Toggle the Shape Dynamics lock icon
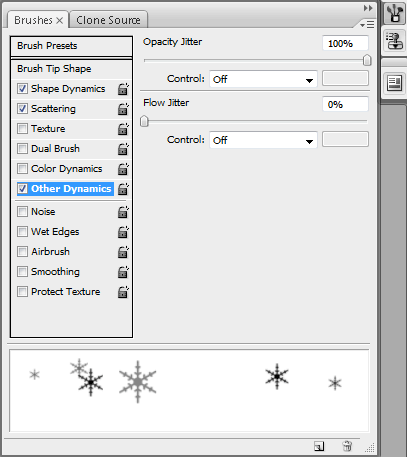This screenshot has width=407, height=457. click(123, 89)
